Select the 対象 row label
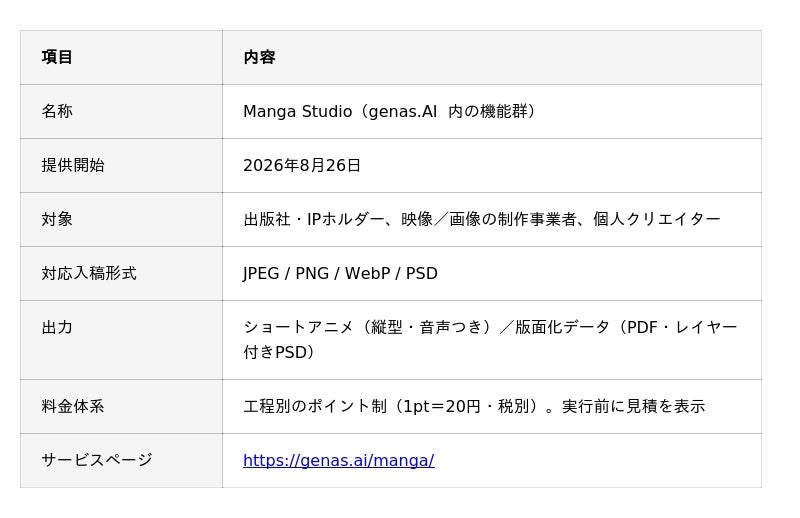 click(x=57, y=219)
